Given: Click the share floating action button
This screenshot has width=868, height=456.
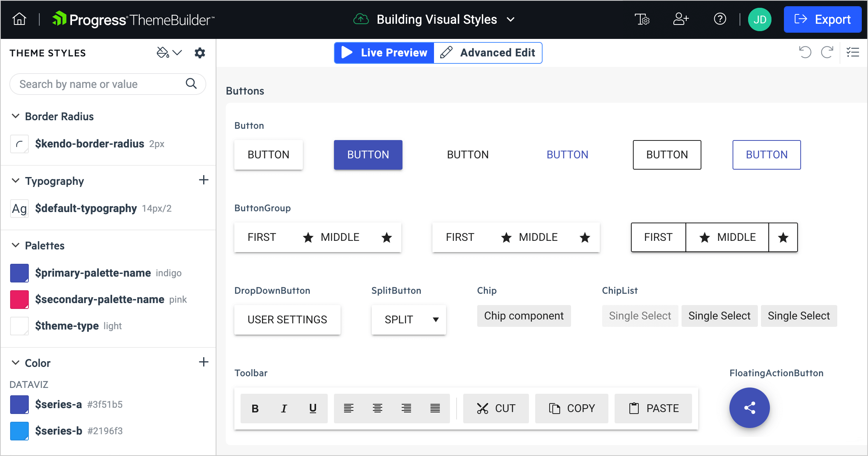Looking at the screenshot, I should [x=749, y=408].
